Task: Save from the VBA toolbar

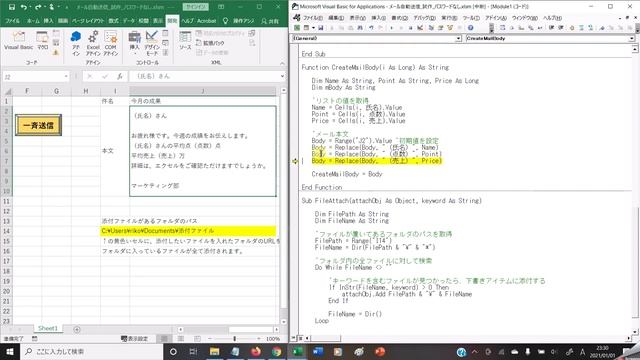Action: [321, 28]
